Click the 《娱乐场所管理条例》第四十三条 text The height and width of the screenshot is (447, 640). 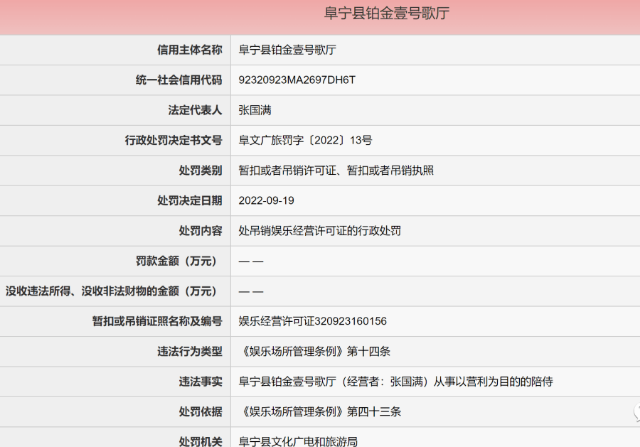[x=320, y=411]
